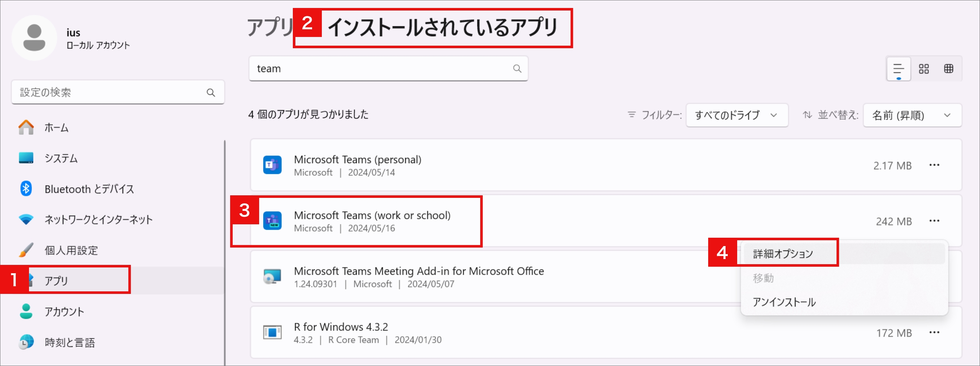Click the 242 MB size value
This screenshot has height=366, width=980.
(894, 221)
